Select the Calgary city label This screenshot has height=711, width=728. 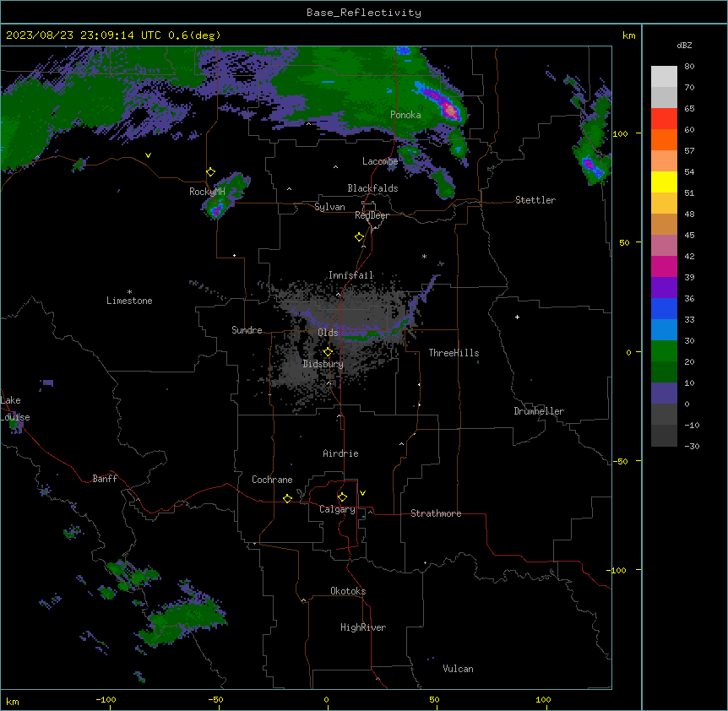point(337,509)
